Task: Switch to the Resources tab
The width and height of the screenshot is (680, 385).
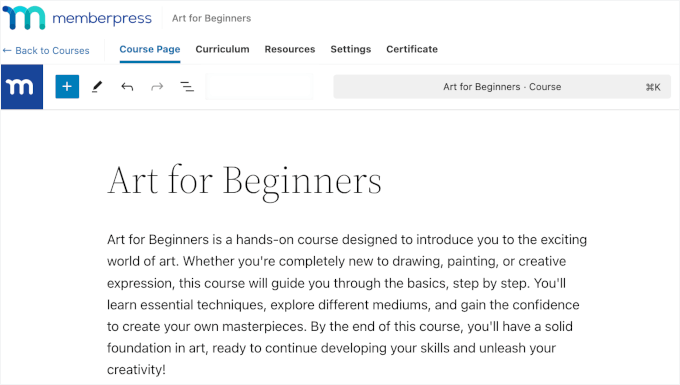Action: click(x=290, y=49)
